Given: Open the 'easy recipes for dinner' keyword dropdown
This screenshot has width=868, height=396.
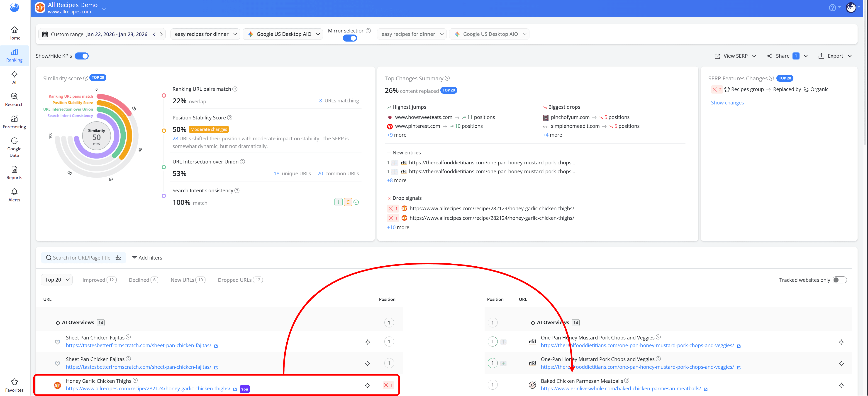Looking at the screenshot, I should (205, 34).
